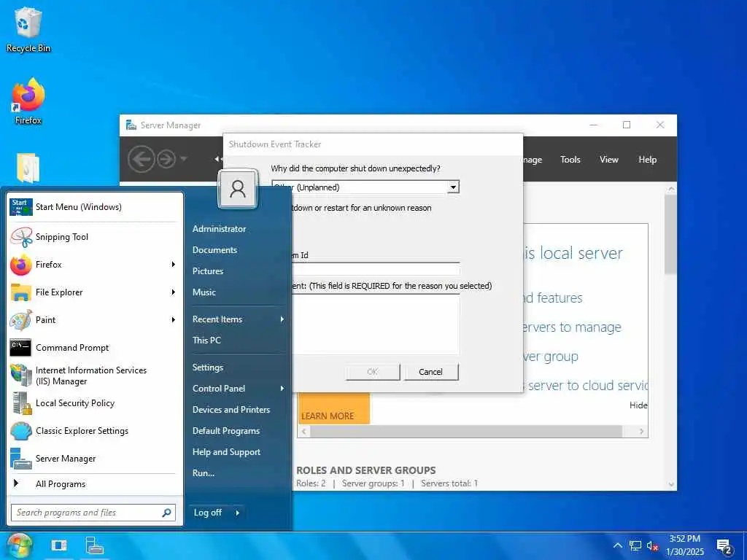The width and height of the screenshot is (747, 560).
Task: Open the Recycle Bin desktop icon
Action: coord(28,29)
